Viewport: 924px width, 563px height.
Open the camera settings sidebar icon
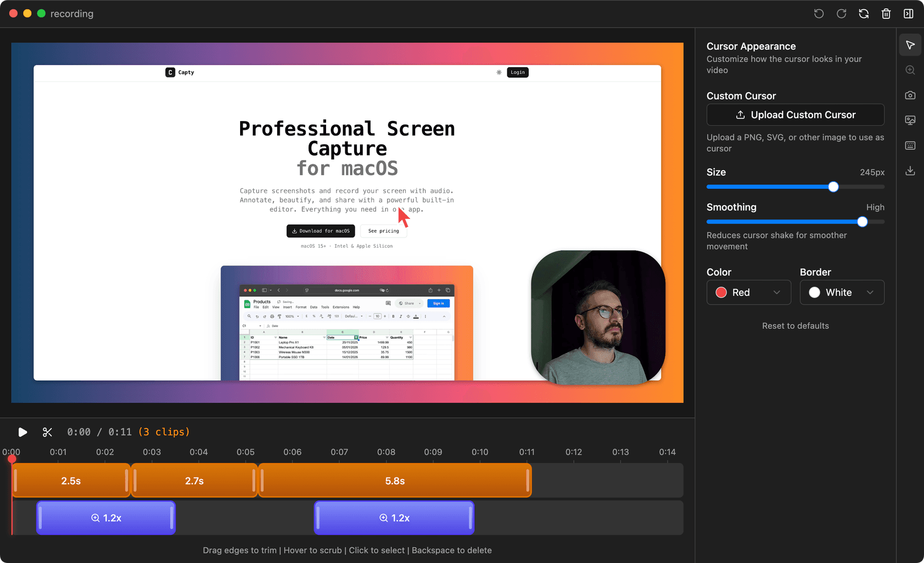click(x=910, y=95)
